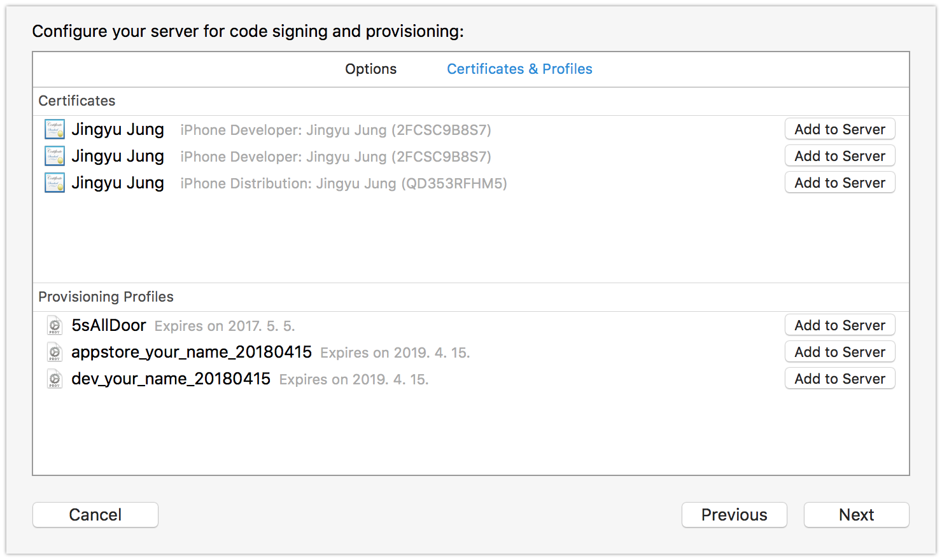
Task: Click the Cancel button
Action: [x=95, y=515]
